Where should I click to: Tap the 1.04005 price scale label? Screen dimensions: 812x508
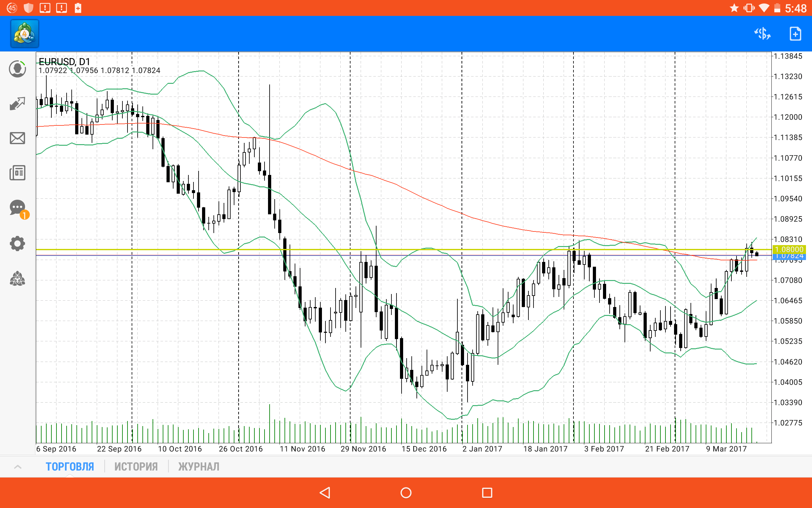(x=788, y=382)
